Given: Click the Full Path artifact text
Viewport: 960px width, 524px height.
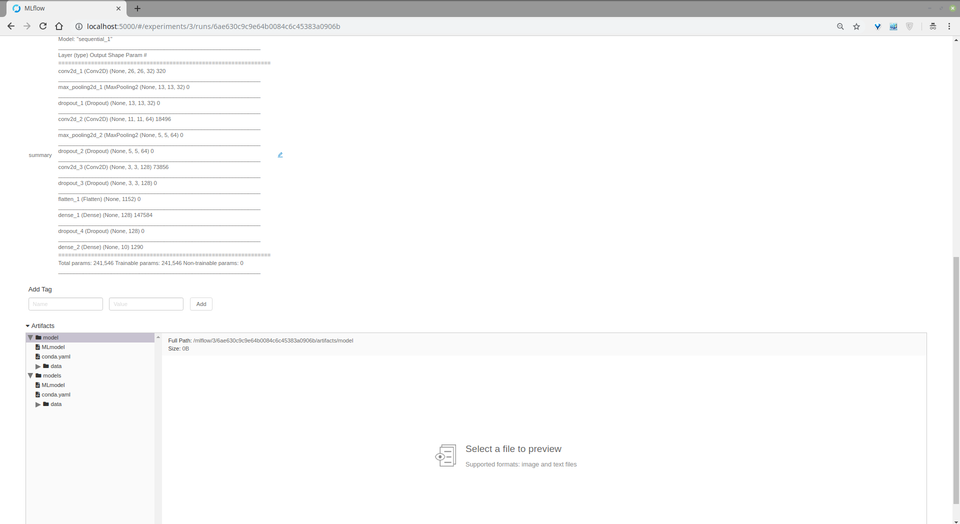Looking at the screenshot, I should [260, 340].
